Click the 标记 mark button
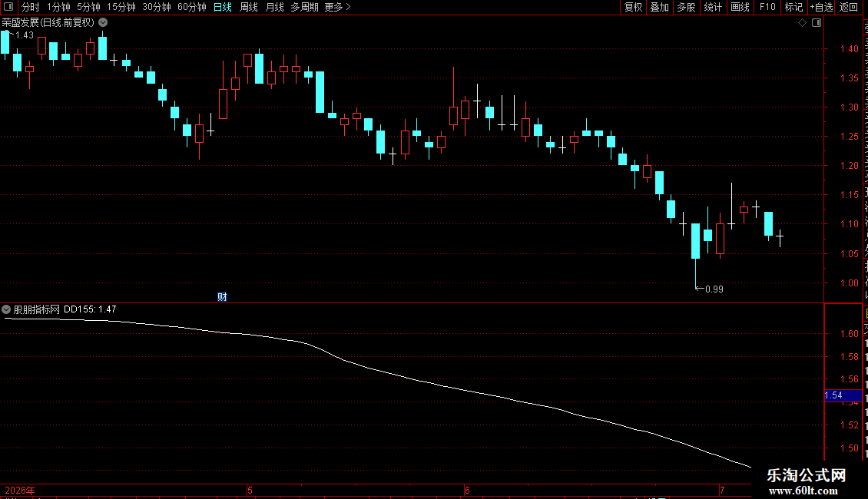The height and width of the screenshot is (499, 868). (x=793, y=7)
